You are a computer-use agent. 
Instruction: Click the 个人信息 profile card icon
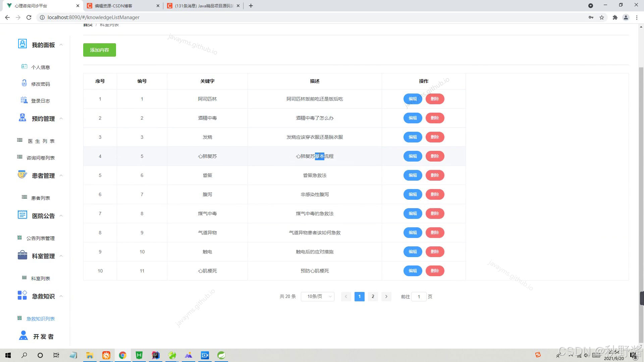click(24, 67)
